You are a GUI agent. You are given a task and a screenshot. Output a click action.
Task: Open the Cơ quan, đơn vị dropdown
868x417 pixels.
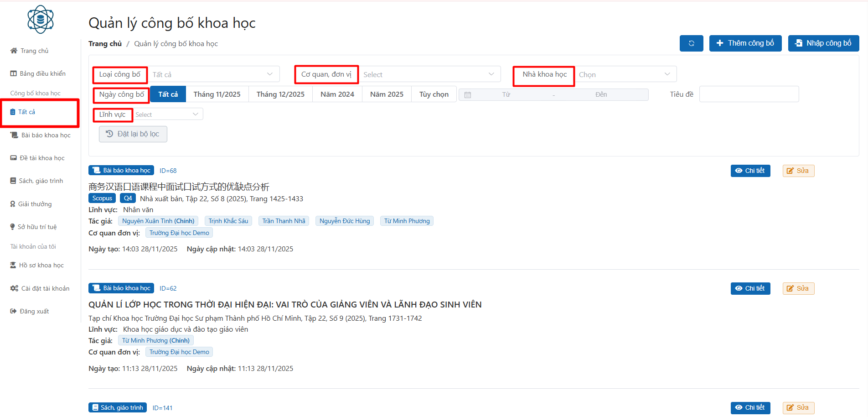tap(429, 74)
